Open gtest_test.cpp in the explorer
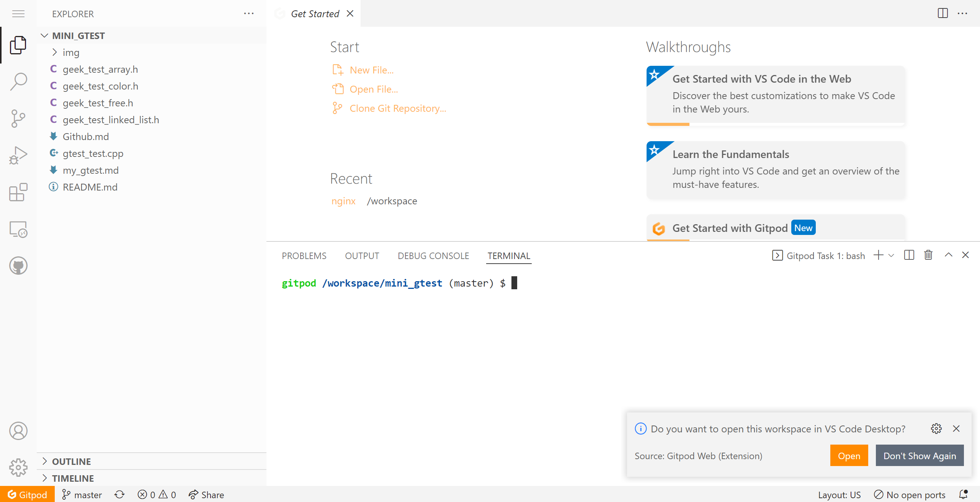 [93, 153]
